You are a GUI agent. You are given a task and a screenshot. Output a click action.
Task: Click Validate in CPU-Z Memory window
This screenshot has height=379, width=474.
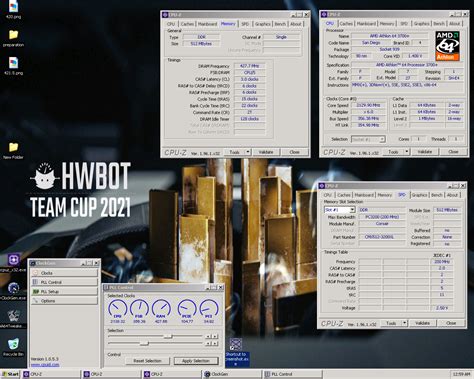266,152
